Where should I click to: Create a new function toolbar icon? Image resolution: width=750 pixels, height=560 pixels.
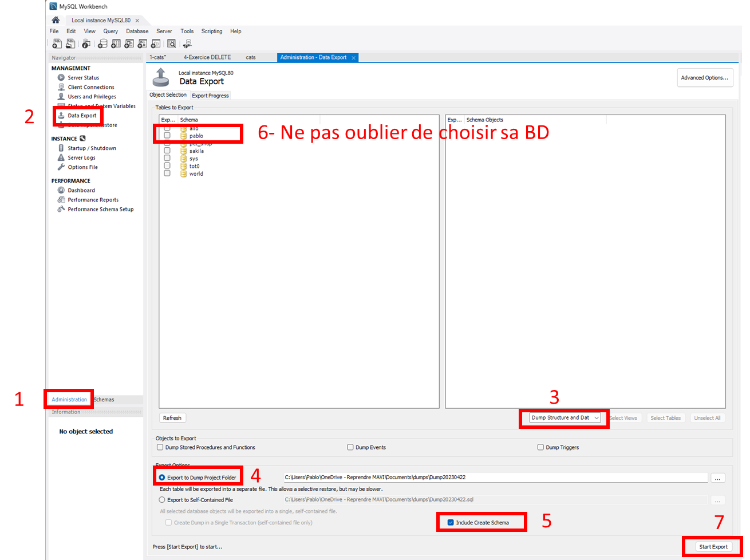pyautogui.click(x=155, y=44)
